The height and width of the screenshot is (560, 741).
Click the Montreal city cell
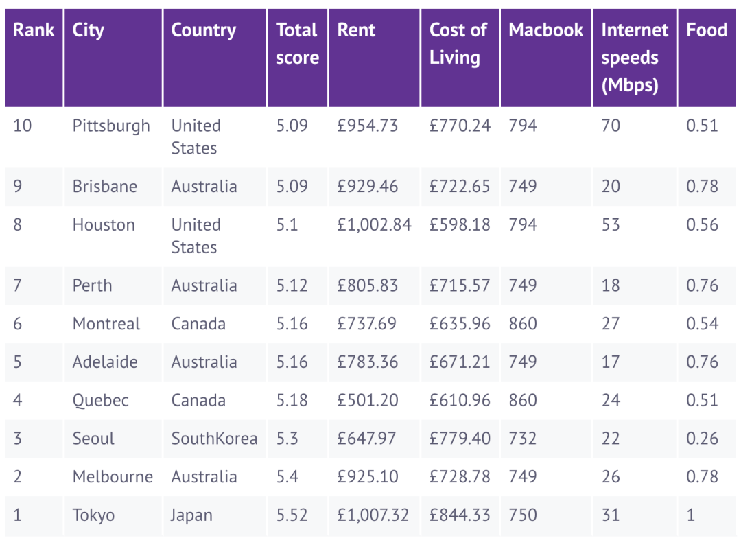(106, 324)
